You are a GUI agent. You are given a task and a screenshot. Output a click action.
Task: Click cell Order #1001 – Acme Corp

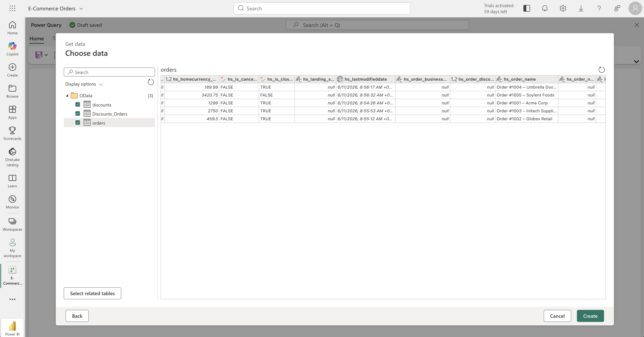point(527,103)
